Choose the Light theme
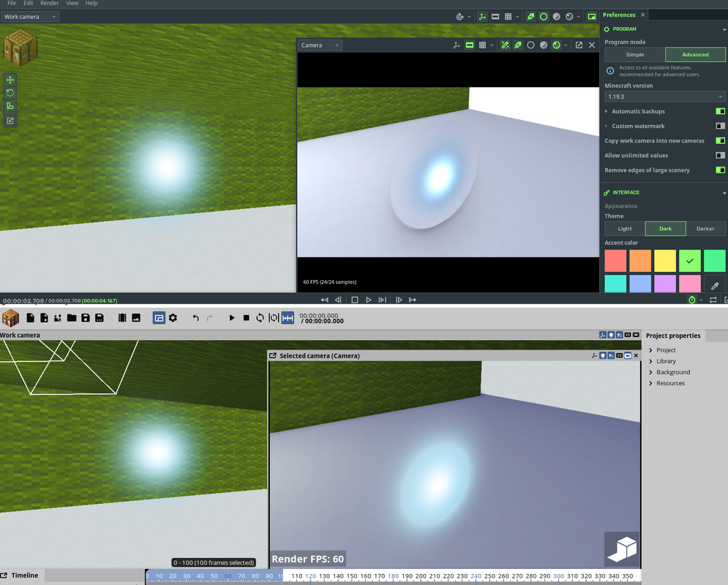 point(624,229)
